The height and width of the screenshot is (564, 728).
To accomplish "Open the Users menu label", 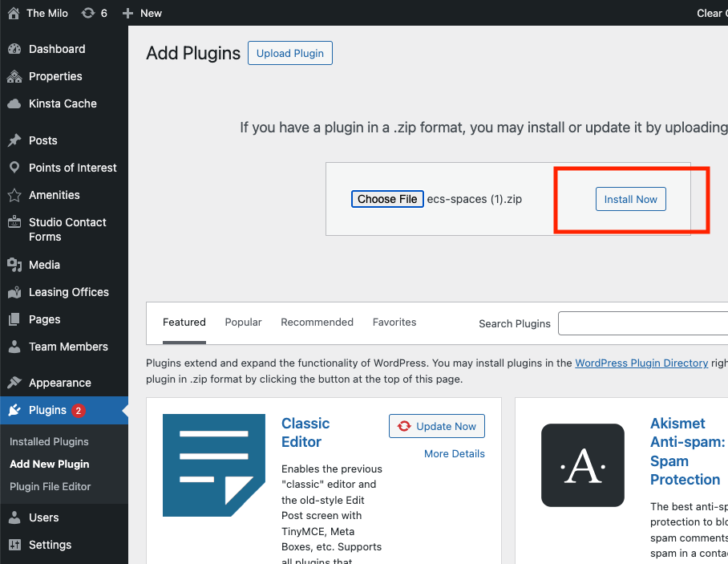I will (43, 517).
